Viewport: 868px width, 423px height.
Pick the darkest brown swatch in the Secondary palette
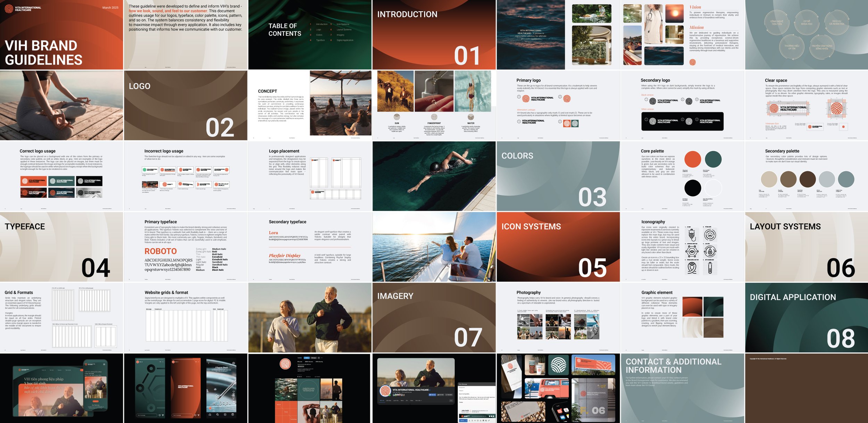click(808, 180)
